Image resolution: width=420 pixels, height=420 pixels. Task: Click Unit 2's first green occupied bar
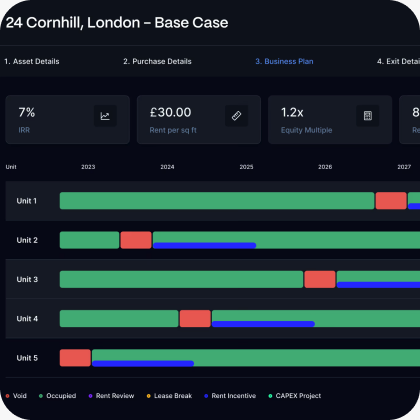click(x=89, y=240)
